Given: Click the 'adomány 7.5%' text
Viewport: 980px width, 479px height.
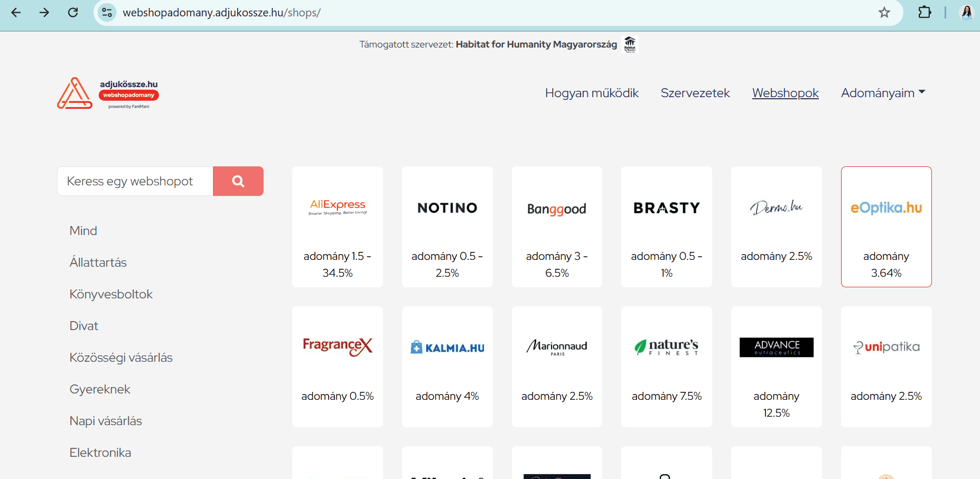Looking at the screenshot, I should tap(667, 396).
